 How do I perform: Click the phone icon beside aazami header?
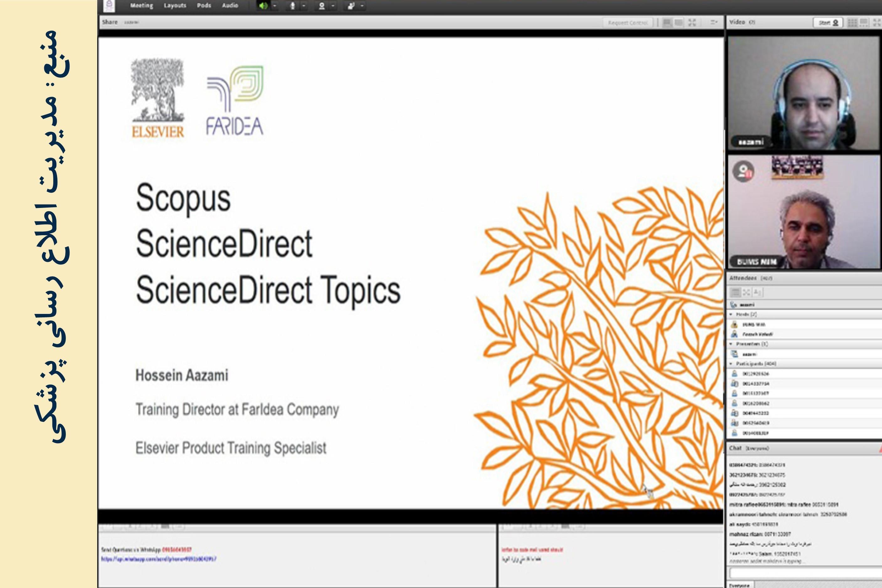[734, 305]
